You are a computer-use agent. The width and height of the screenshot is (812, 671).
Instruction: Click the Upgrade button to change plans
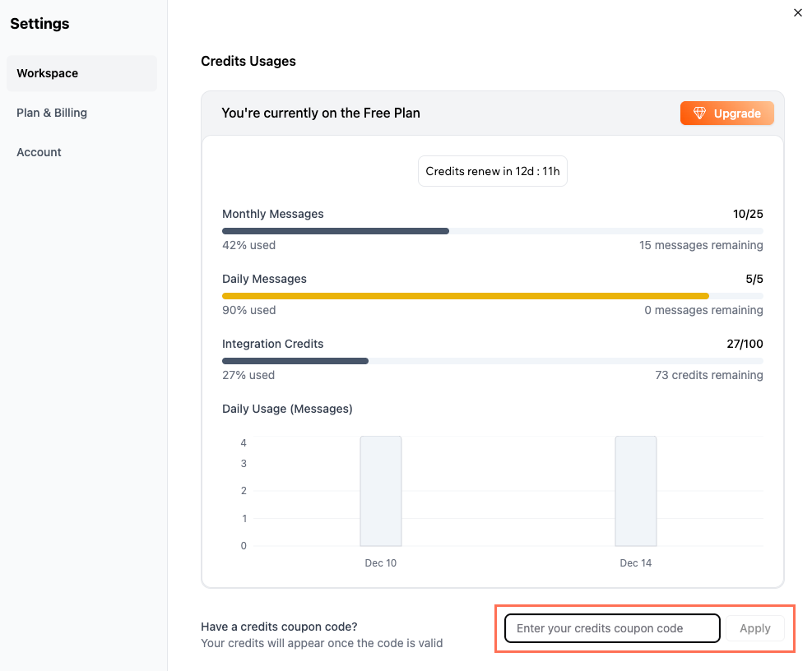727,113
